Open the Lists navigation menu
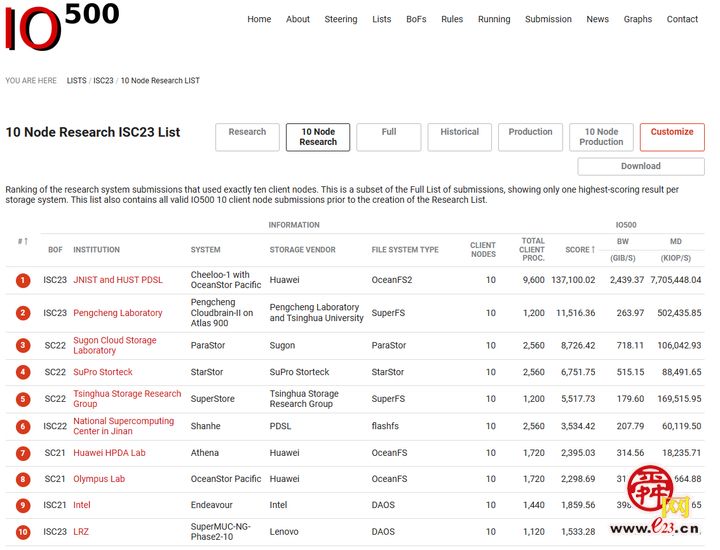Viewport: 720px width, 550px height. (381, 19)
